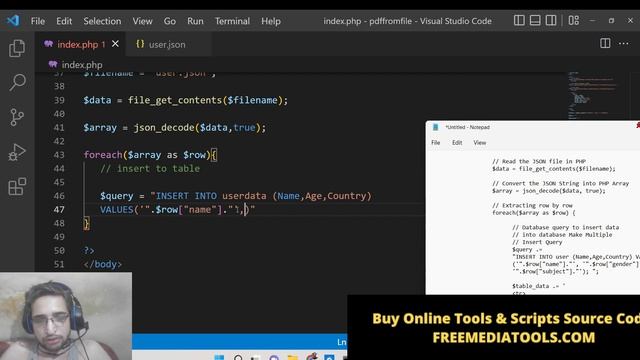
Task: Click the closing </body> tag
Action: (102, 264)
